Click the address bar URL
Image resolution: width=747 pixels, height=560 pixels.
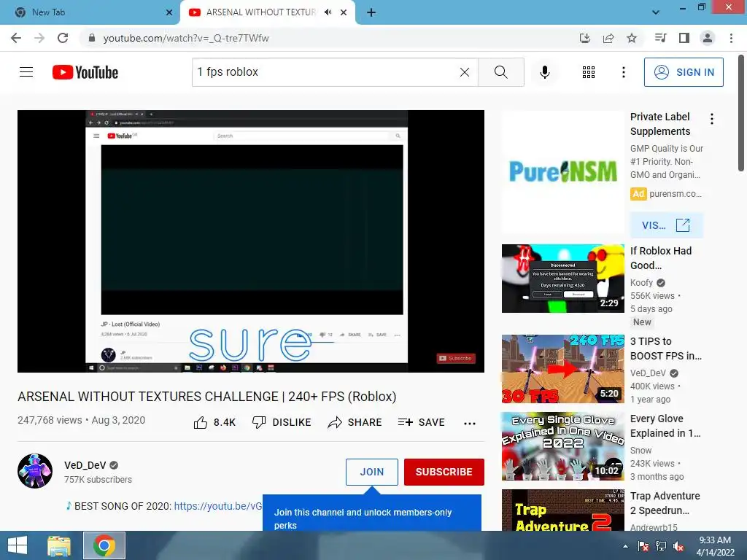click(186, 38)
